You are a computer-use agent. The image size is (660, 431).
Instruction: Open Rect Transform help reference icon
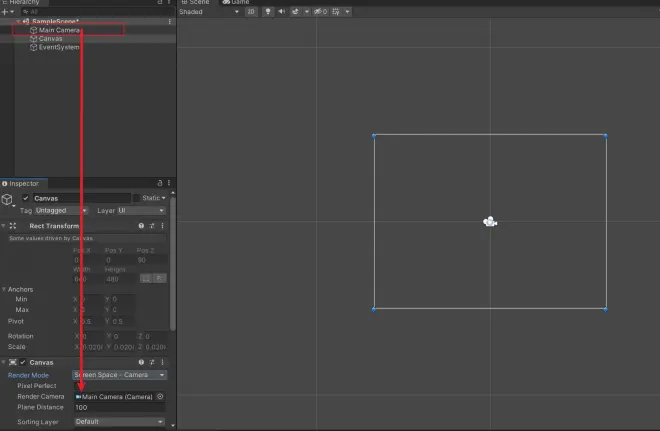141,226
